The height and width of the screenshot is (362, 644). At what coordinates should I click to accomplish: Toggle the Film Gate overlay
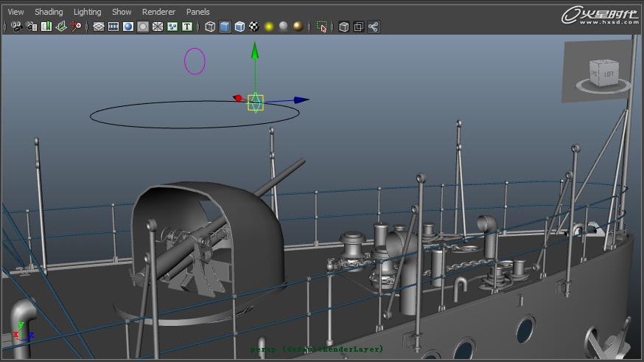coord(113,27)
